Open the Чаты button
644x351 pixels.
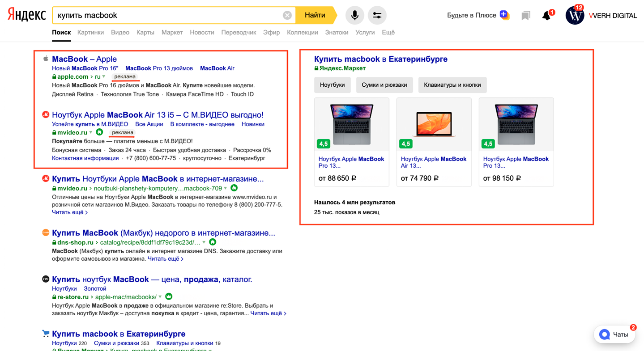click(x=614, y=334)
